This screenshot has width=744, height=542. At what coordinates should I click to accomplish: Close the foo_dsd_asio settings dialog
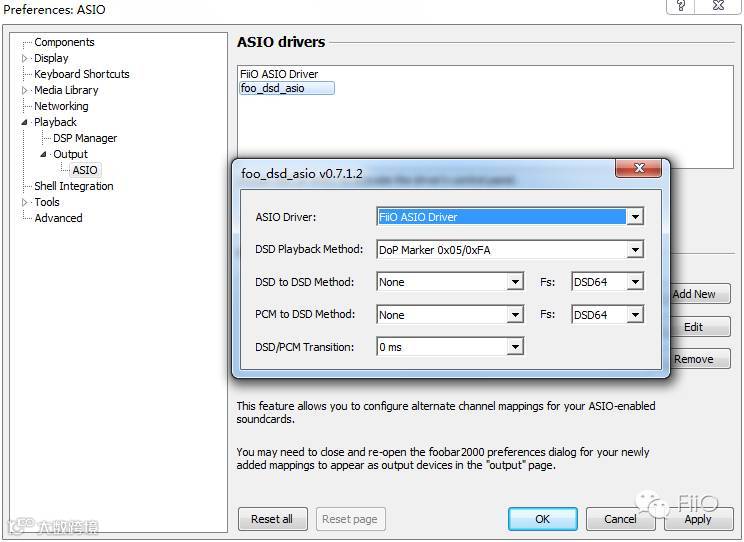click(x=638, y=168)
